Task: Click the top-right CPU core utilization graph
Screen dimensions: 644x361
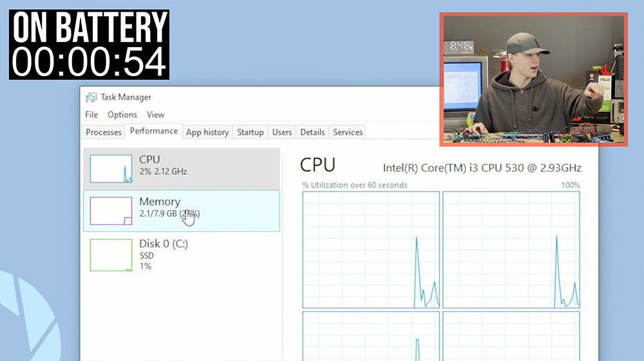Action: (511, 249)
